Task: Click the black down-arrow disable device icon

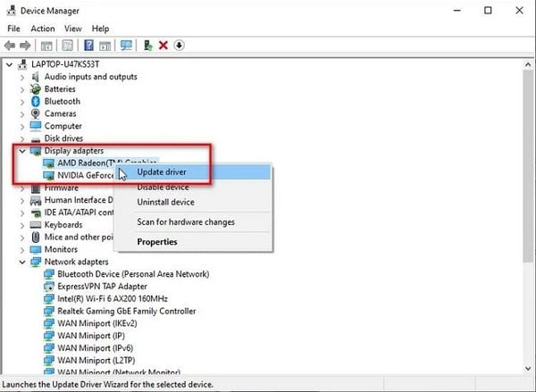Action: click(x=180, y=45)
